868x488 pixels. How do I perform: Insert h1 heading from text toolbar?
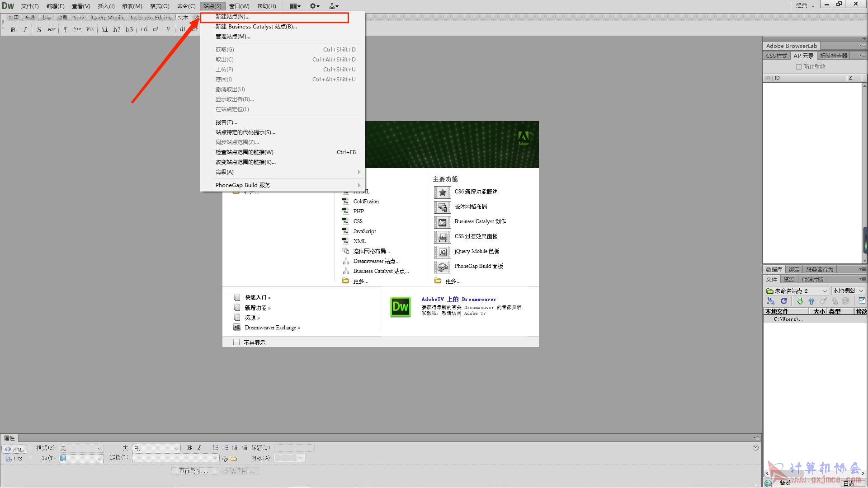[104, 29]
